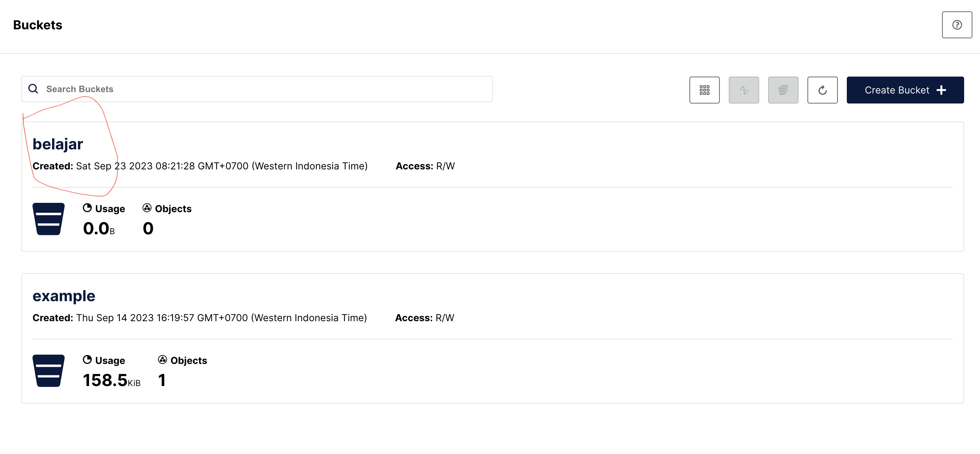Click the Objects icon for belajar
Image resolution: width=980 pixels, height=454 pixels.
coord(147,208)
